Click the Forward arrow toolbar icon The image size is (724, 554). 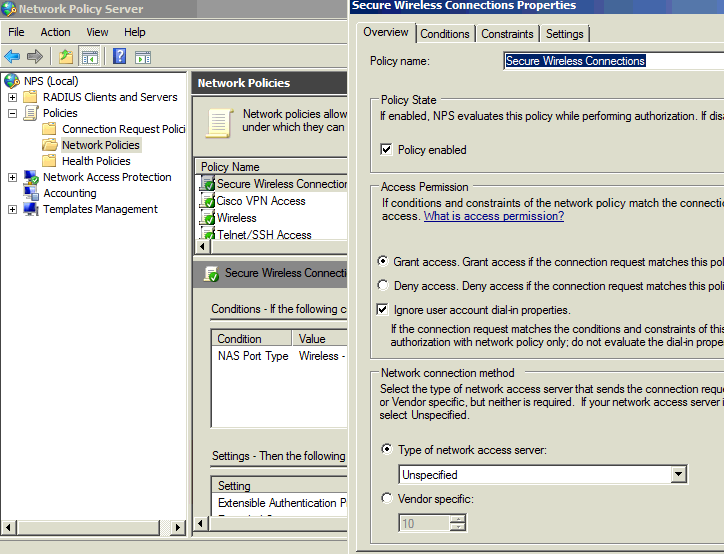point(35,57)
